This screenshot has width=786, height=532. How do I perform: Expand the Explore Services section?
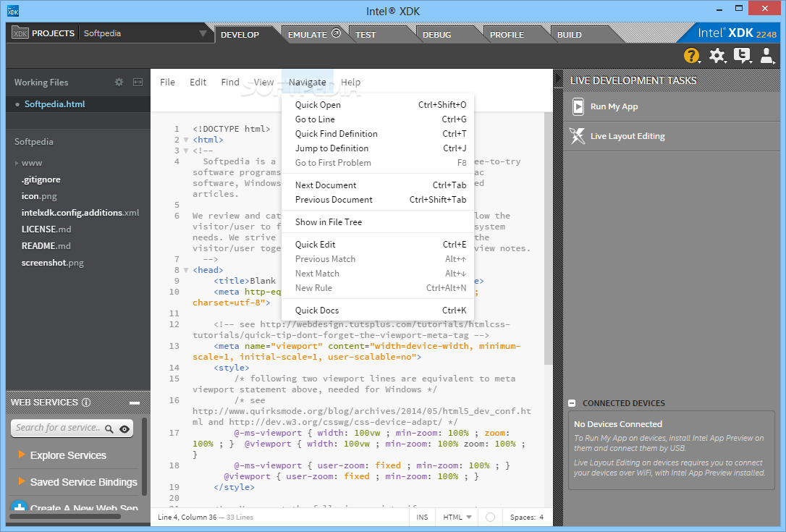[x=68, y=455]
